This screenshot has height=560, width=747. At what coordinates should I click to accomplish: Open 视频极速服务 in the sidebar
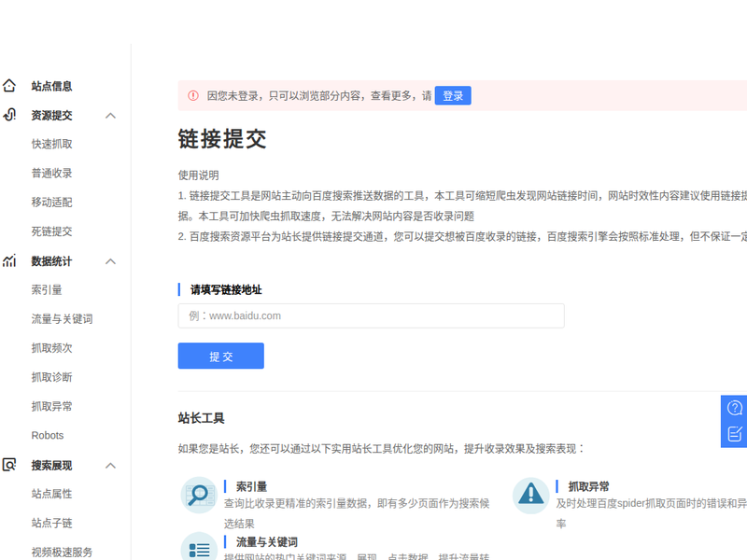coord(62,552)
